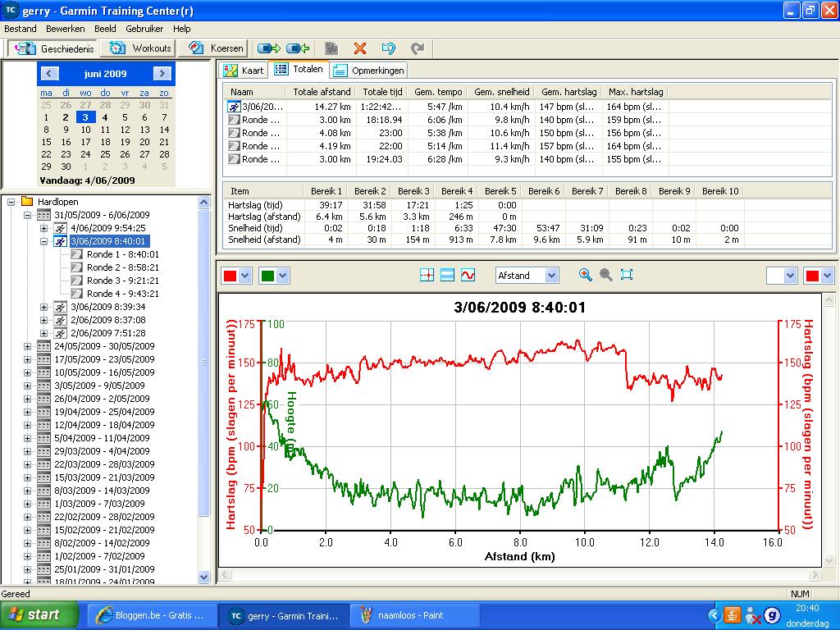
Task: Click the grayed zoom out magnifier
Action: point(606,275)
